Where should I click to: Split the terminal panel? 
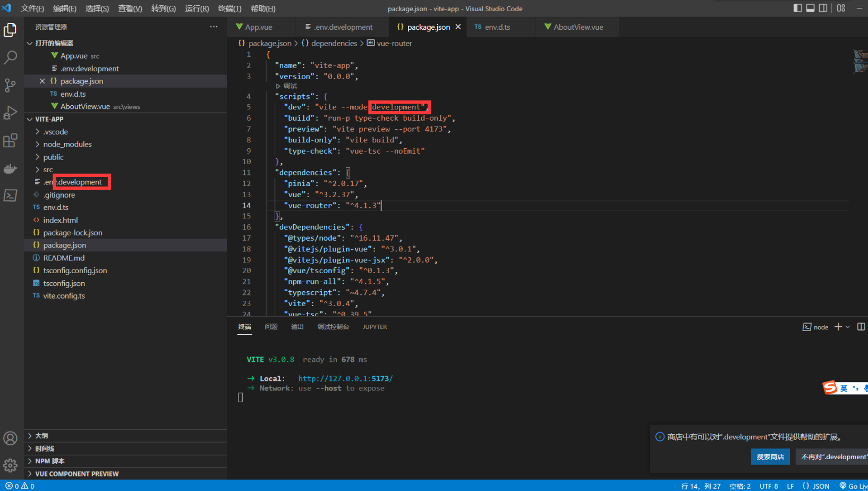pyautogui.click(x=861, y=327)
